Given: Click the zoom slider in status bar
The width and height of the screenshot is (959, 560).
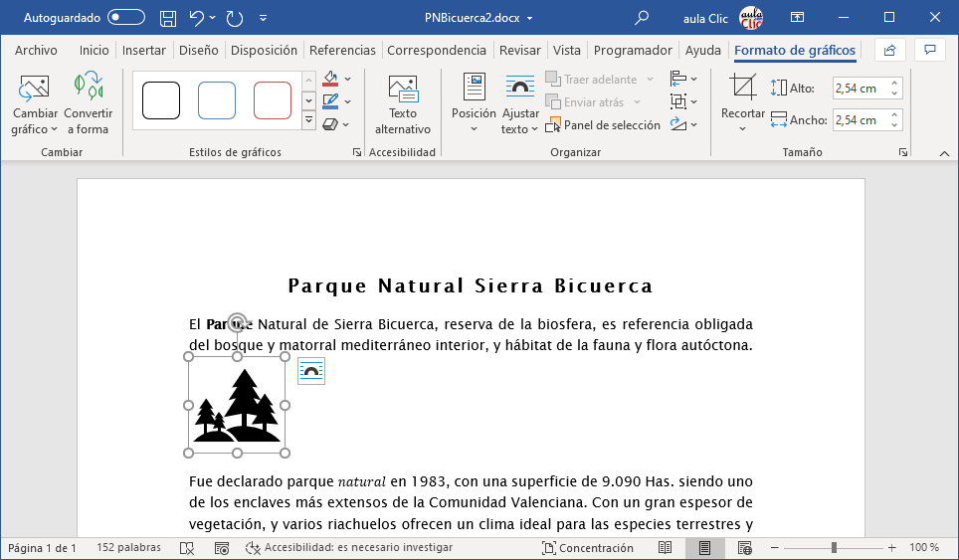Looking at the screenshot, I should pos(834,548).
